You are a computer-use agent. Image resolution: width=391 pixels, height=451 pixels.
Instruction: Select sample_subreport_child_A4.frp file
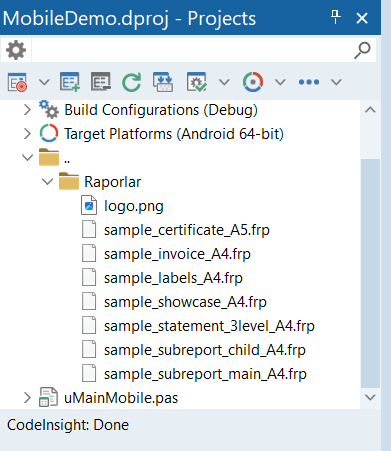205,350
